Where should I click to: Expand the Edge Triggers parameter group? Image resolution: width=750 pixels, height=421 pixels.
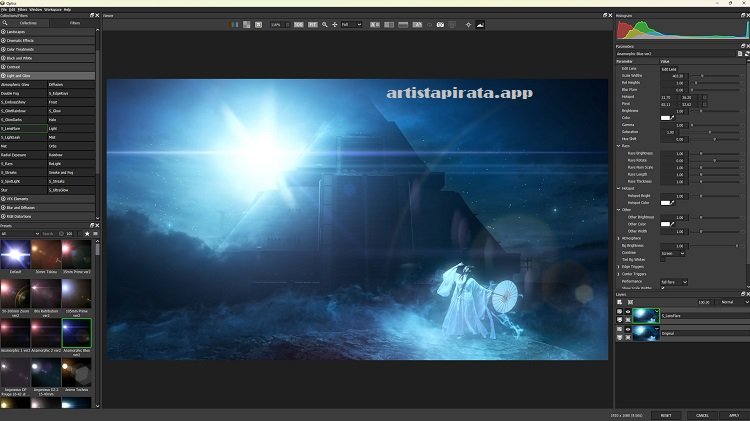pos(618,267)
